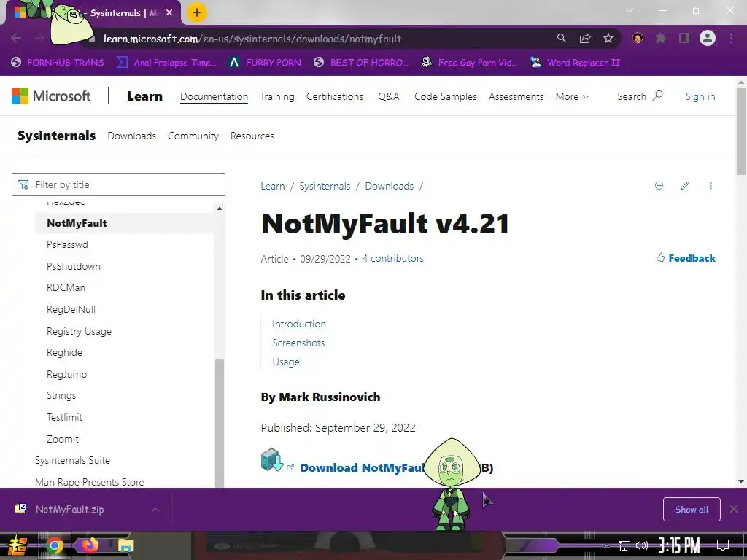This screenshot has width=747, height=560.
Task: Select NotMyFault in the sidebar
Action: click(77, 223)
